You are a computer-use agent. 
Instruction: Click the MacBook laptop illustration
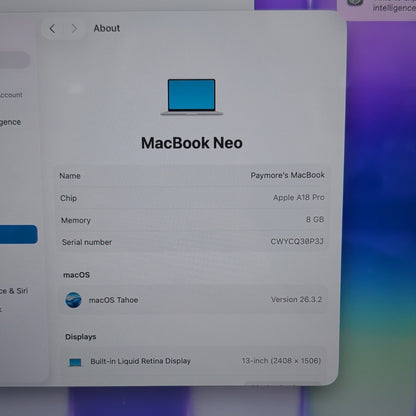point(192,97)
